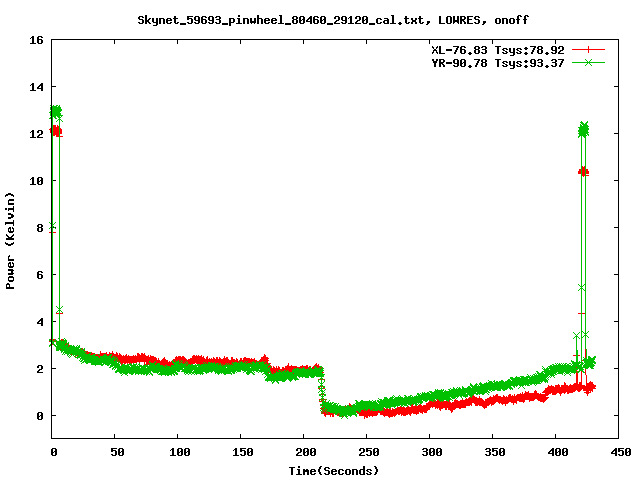Click the y-axis tick label 14

tap(36, 87)
